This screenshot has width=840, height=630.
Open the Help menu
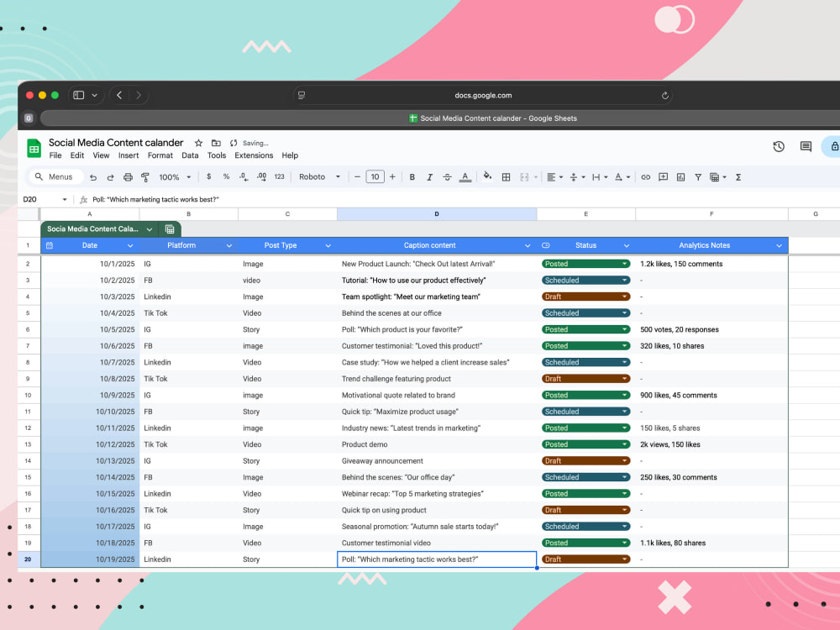click(290, 155)
